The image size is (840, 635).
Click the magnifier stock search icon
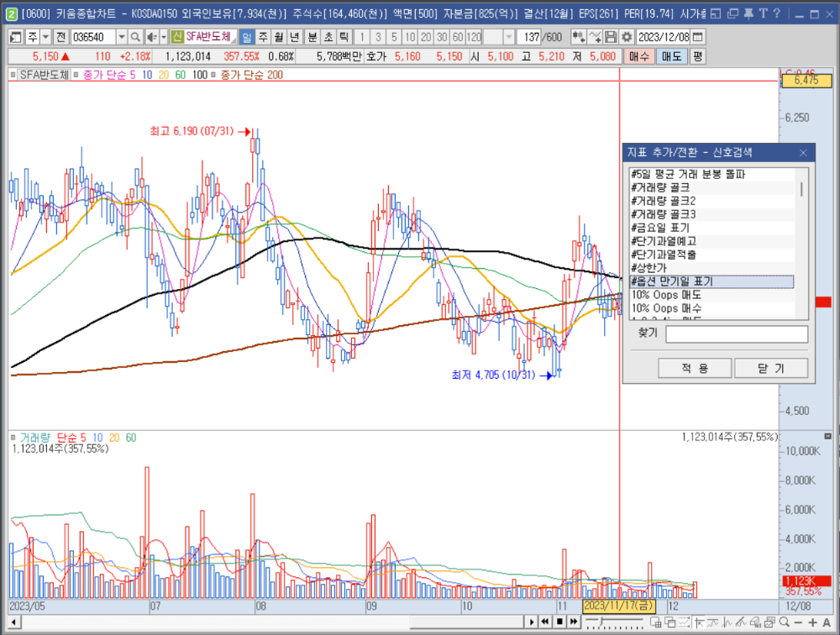point(135,37)
